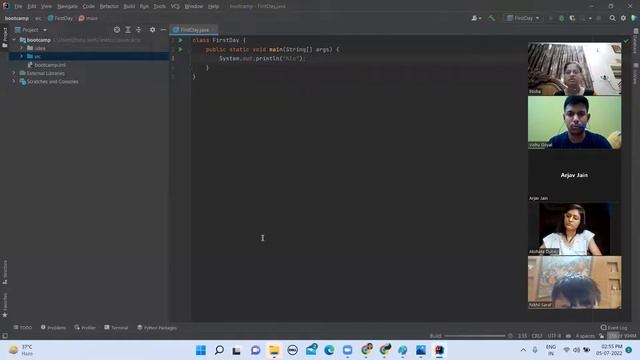640x360 pixels.
Task: Click bootcamp in the navigation breadcrumb
Action: (x=17, y=18)
